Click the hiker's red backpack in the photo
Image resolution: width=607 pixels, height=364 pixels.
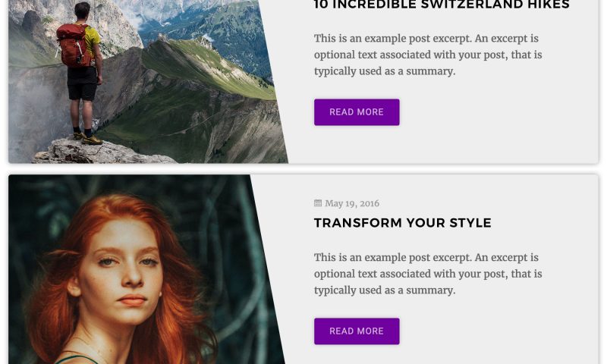[x=74, y=45]
